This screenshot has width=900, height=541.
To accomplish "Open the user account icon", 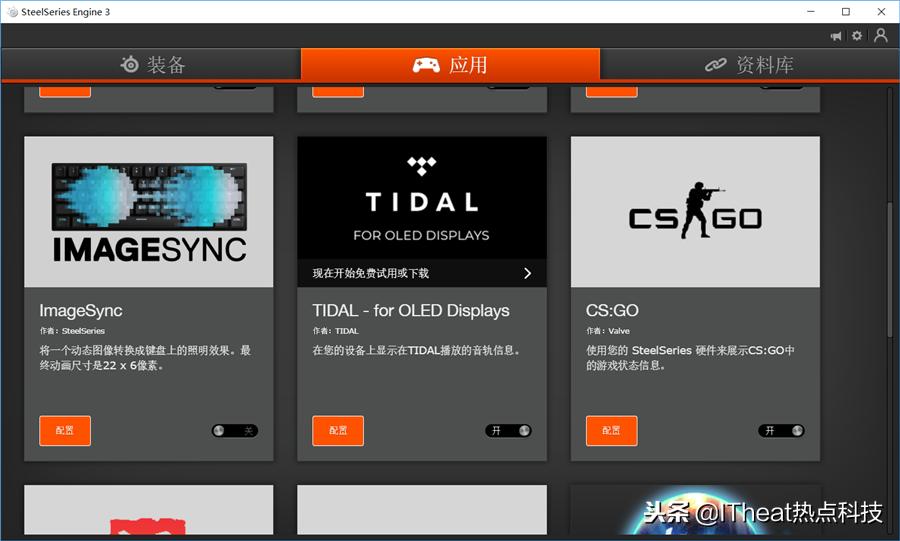I will pos(880,36).
